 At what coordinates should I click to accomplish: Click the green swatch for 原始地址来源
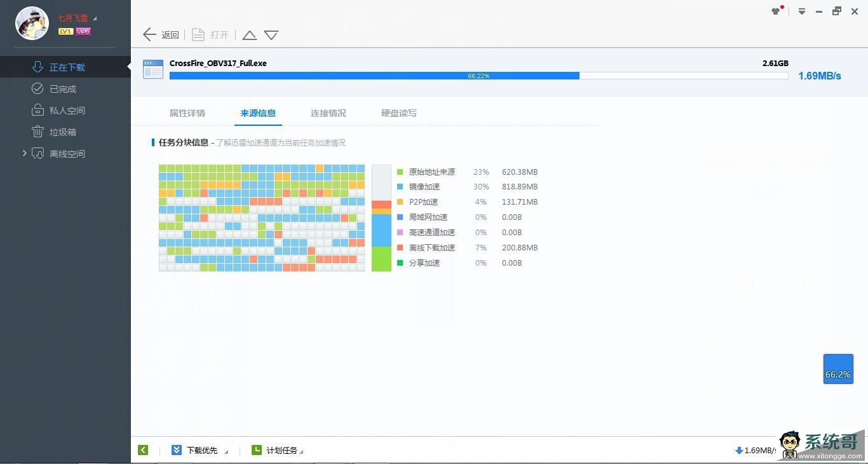(400, 172)
